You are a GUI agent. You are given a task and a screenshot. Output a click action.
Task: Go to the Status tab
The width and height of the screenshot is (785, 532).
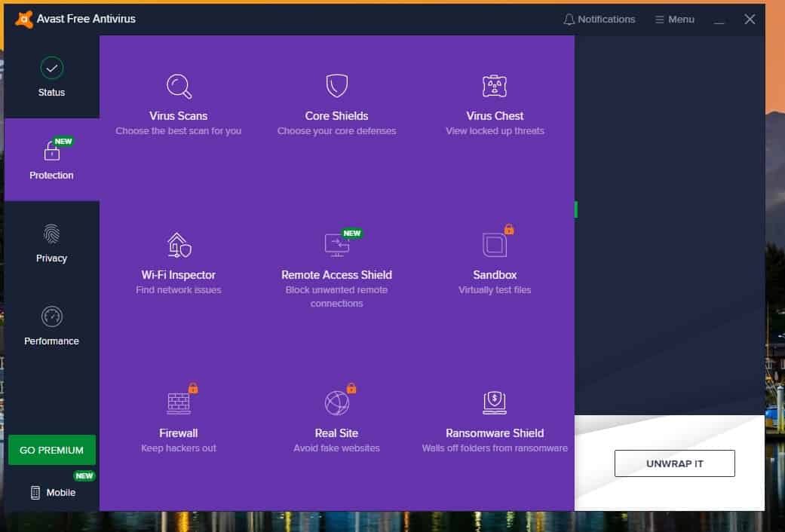(x=51, y=78)
